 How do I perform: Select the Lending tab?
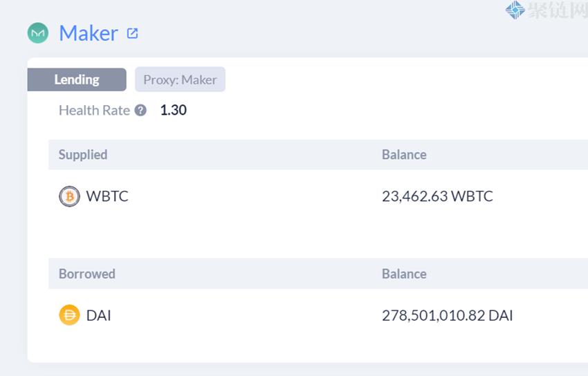coord(77,79)
